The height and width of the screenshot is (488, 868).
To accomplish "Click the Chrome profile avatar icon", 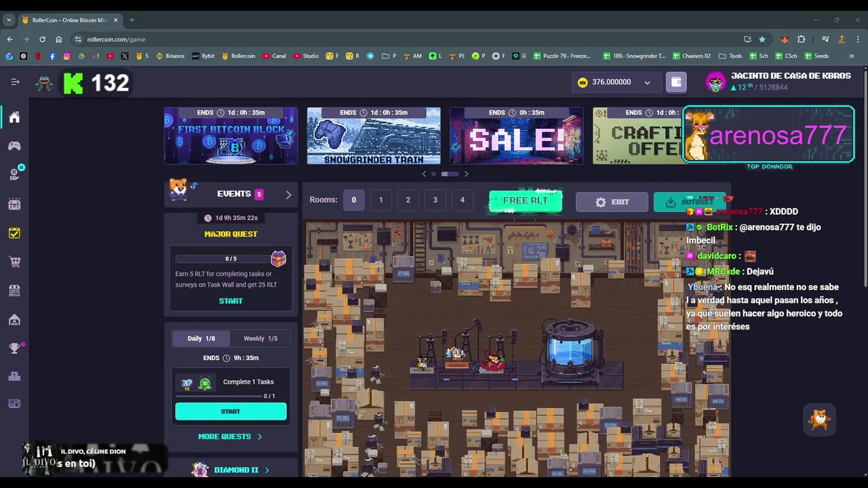I will coord(842,39).
